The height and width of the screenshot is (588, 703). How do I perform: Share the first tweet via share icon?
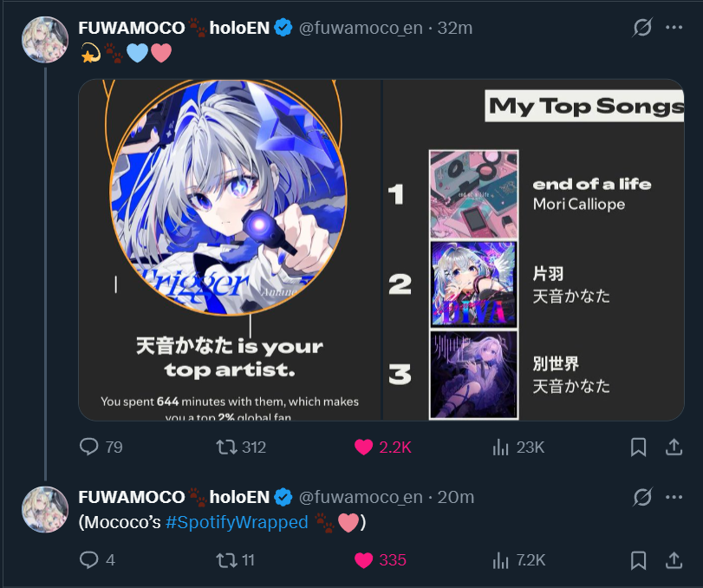pos(674,448)
